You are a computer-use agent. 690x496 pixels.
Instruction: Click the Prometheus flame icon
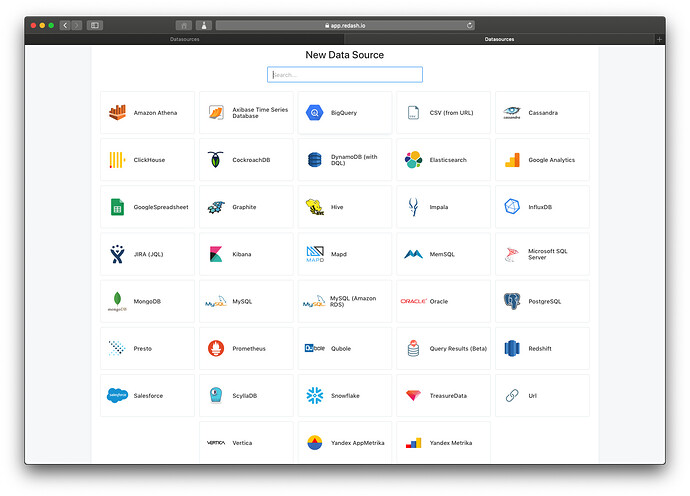tap(216, 348)
